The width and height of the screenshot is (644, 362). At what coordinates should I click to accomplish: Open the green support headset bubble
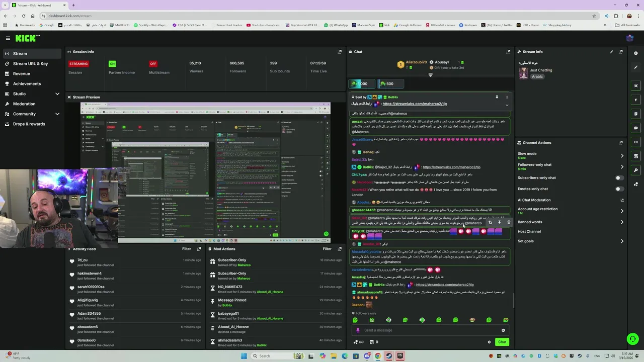coord(632,339)
